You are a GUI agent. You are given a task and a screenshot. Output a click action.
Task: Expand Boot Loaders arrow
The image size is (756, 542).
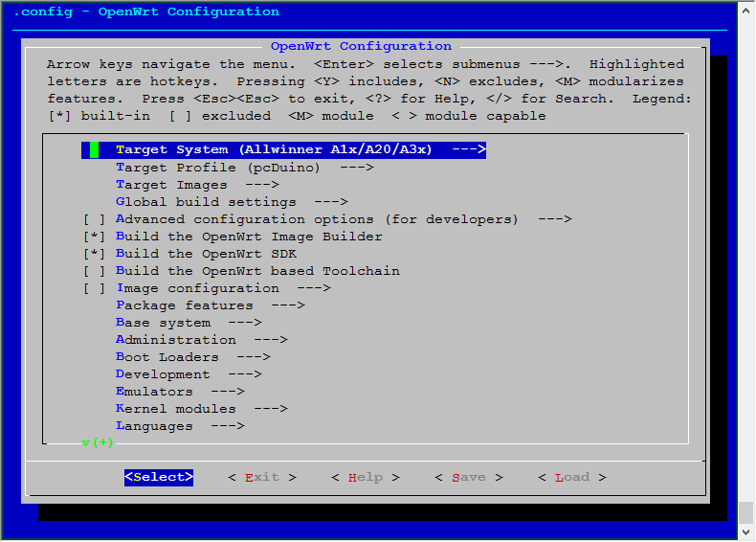click(x=254, y=357)
